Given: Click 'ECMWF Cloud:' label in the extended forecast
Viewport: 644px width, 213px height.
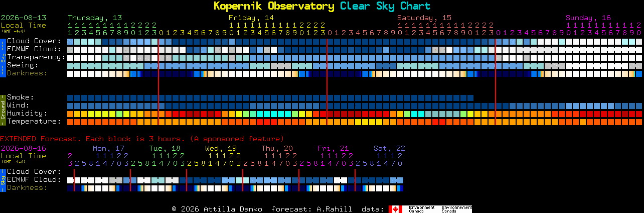Looking at the screenshot, I should click(34, 180).
